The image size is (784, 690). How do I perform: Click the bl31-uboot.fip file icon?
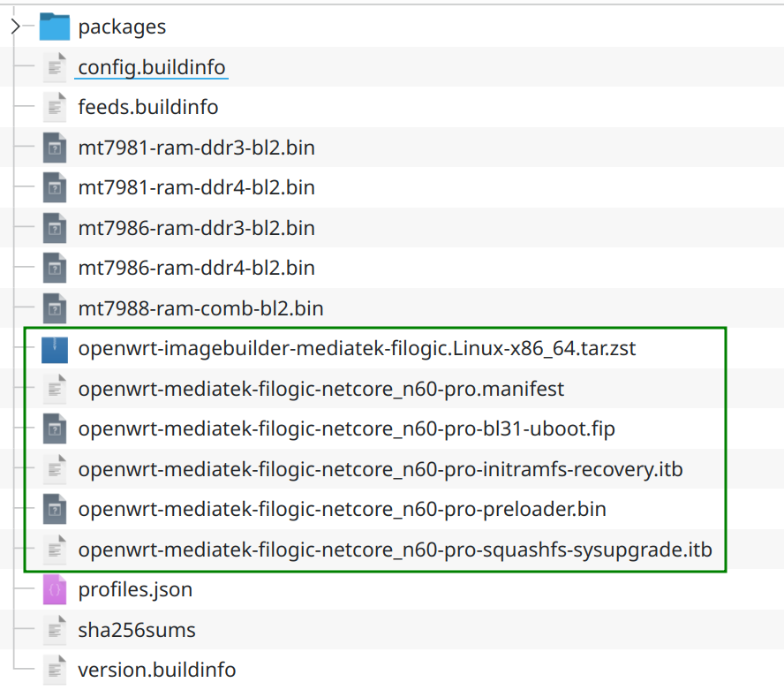click(x=55, y=429)
